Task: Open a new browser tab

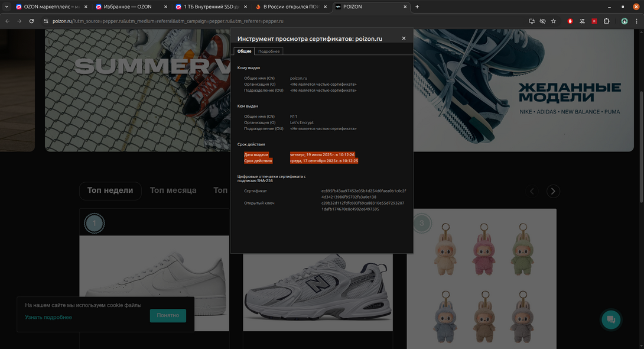Action: coord(417,7)
